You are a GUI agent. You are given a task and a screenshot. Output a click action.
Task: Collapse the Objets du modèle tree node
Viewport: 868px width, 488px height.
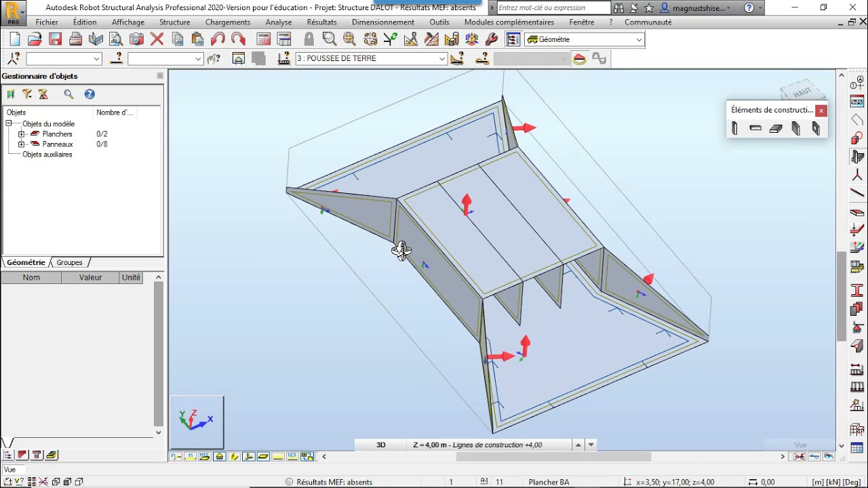[x=9, y=124]
